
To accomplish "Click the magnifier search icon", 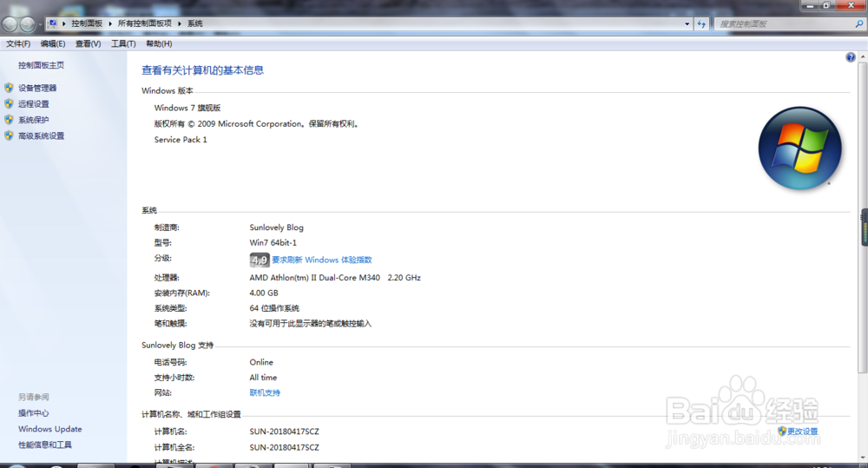I will [x=859, y=23].
